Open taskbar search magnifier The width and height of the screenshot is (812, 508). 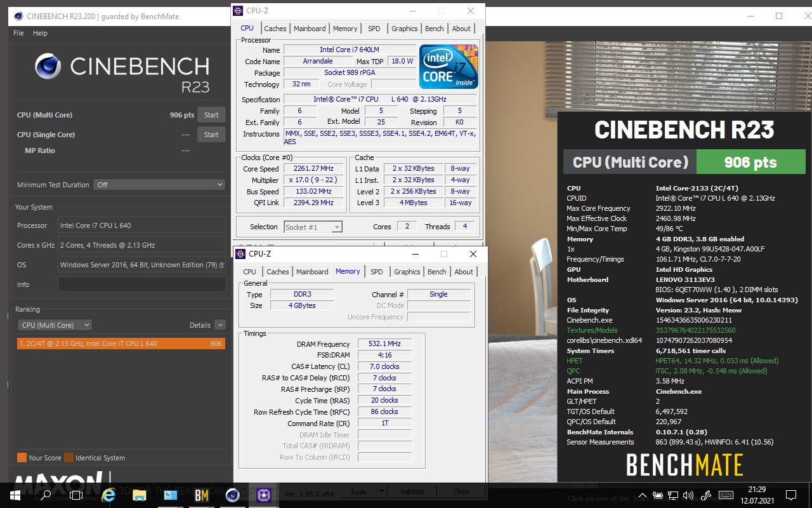tap(46, 495)
